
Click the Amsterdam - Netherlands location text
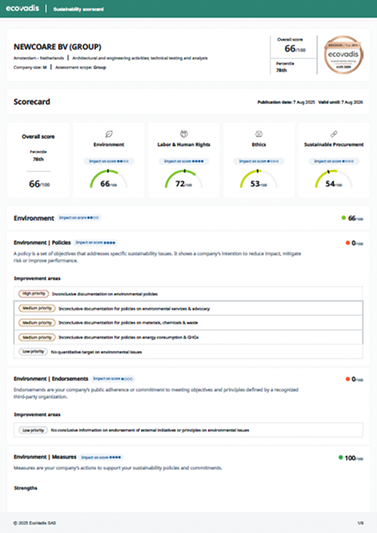(x=38, y=58)
